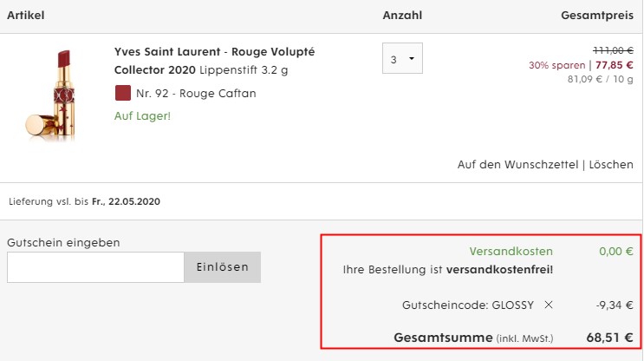The height and width of the screenshot is (361, 644).
Task: Click the Nr. 92 - Rouge Caftan label
Action: click(196, 94)
